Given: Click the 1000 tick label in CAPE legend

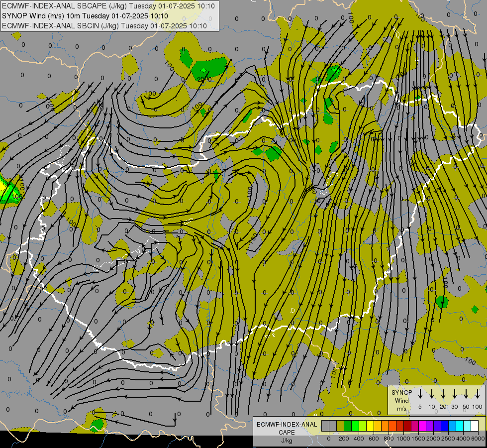Looking at the screenshot, I should (x=403, y=439).
